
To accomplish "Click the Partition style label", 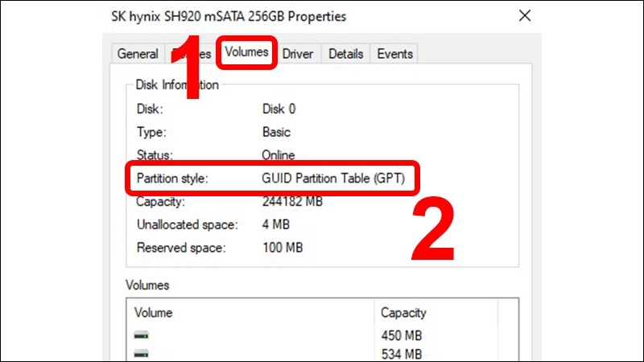I will click(172, 179).
